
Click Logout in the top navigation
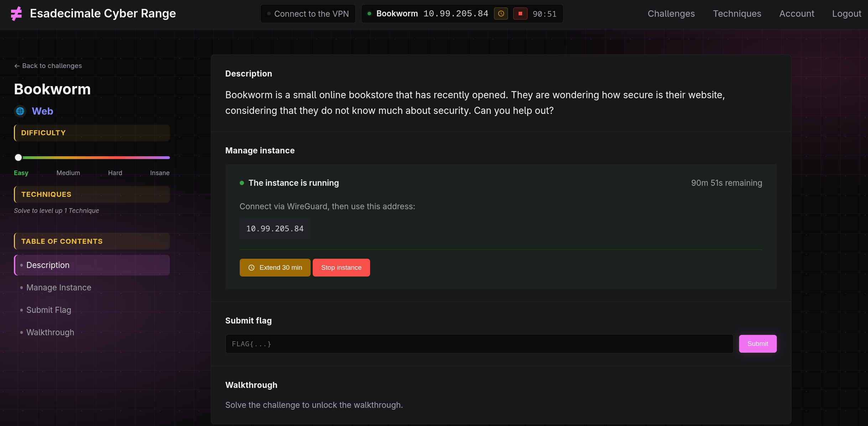pyautogui.click(x=847, y=14)
